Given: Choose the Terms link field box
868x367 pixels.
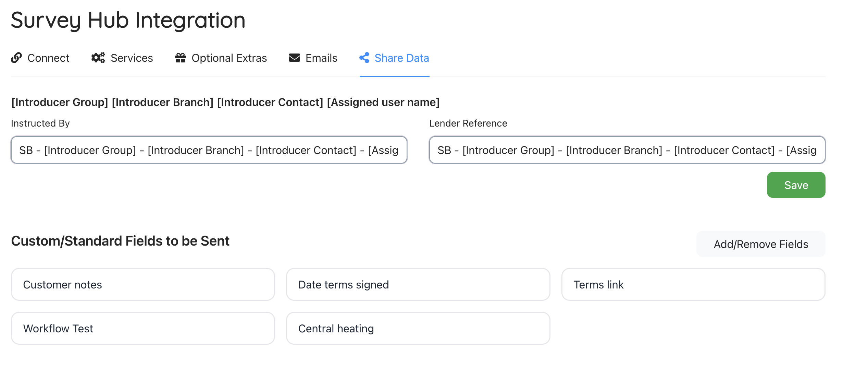Looking at the screenshot, I should (x=693, y=285).
